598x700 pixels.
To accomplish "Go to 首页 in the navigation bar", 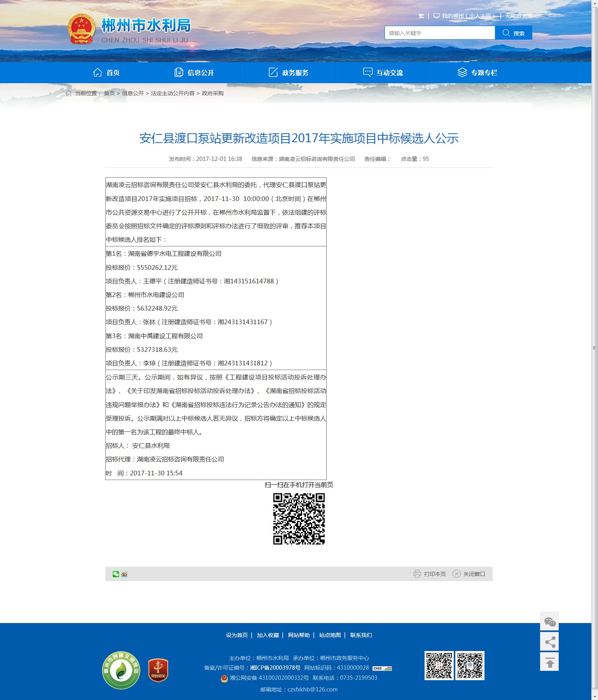I will pos(106,73).
